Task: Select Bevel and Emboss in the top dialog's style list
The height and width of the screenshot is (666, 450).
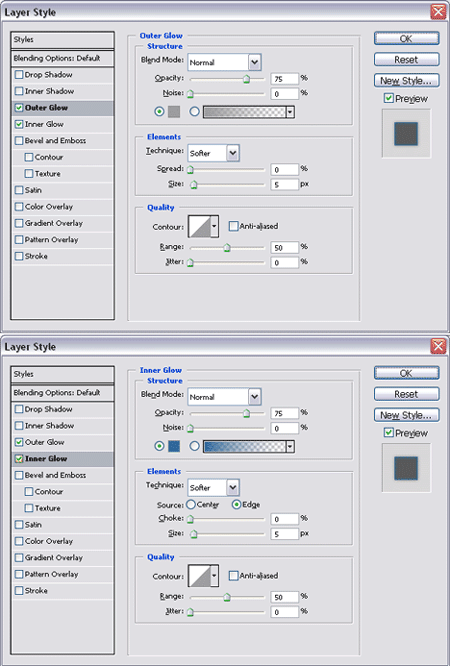Action: coord(55,141)
